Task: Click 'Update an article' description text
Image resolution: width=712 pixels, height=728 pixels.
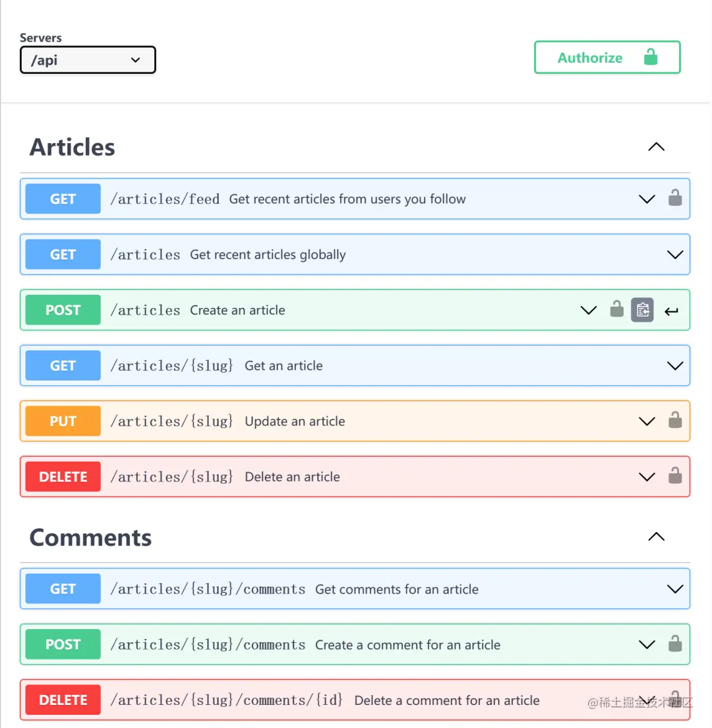Action: pos(295,421)
